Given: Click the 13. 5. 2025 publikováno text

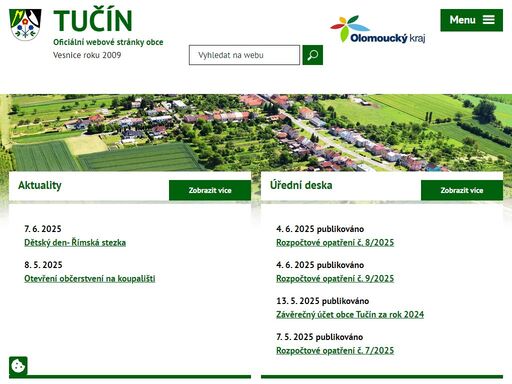Looking at the screenshot, I should click(x=322, y=301).
